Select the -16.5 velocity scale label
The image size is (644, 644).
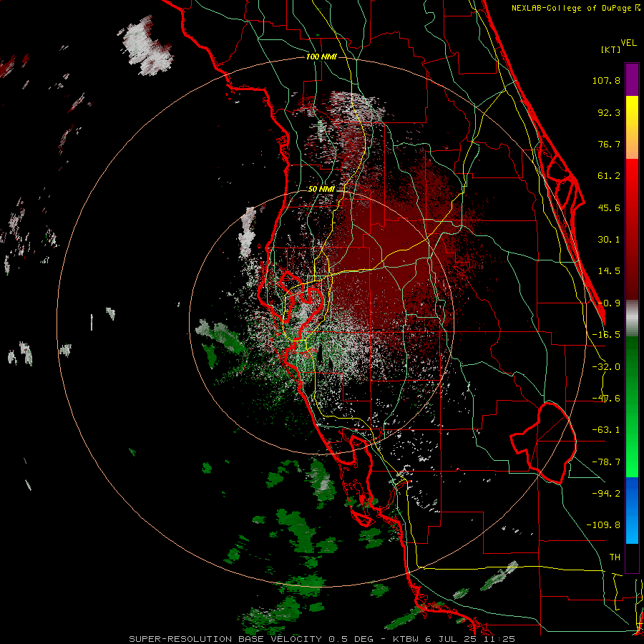pos(606,335)
